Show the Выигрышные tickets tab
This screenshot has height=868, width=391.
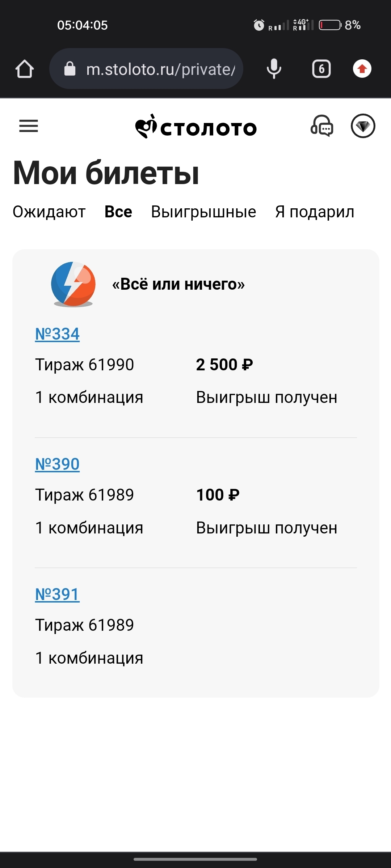(x=203, y=212)
